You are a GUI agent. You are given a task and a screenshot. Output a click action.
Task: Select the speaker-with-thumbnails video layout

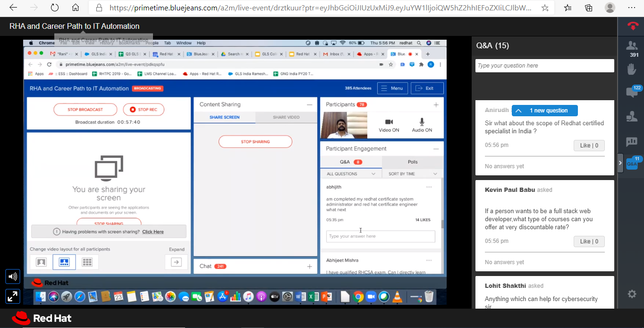(64, 262)
